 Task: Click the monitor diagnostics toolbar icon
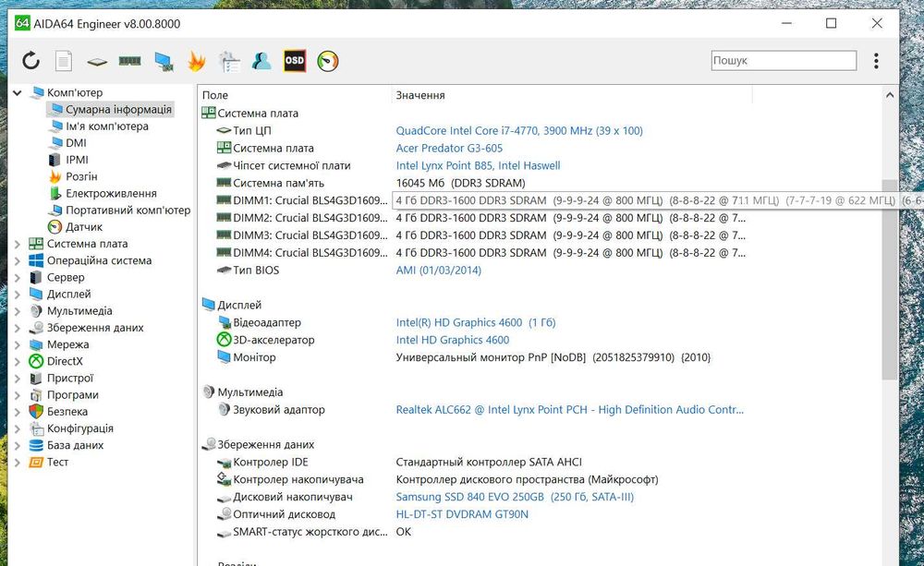click(x=164, y=61)
